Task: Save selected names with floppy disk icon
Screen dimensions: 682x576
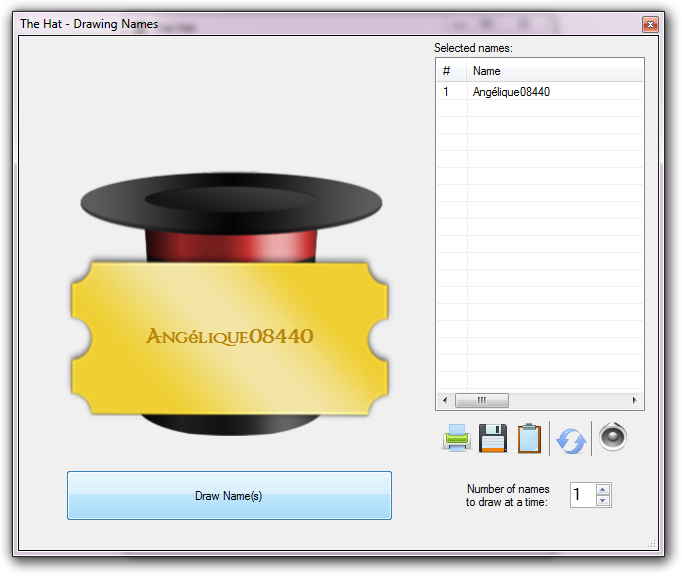Action: pyautogui.click(x=493, y=438)
